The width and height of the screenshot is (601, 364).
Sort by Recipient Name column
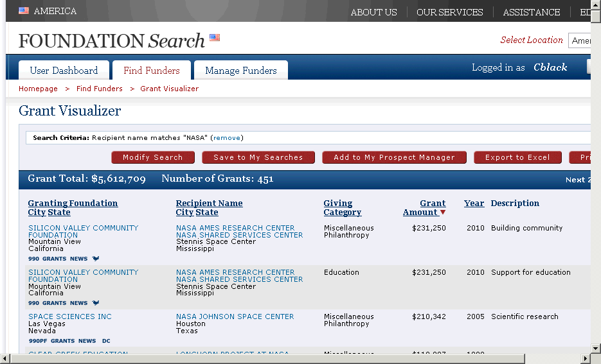210,204
